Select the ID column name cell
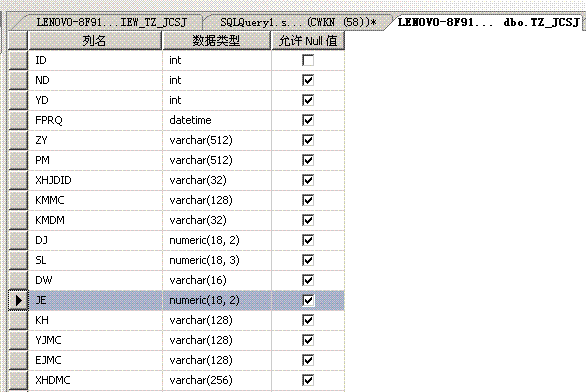This screenshot has height=392, width=586. [x=95, y=60]
